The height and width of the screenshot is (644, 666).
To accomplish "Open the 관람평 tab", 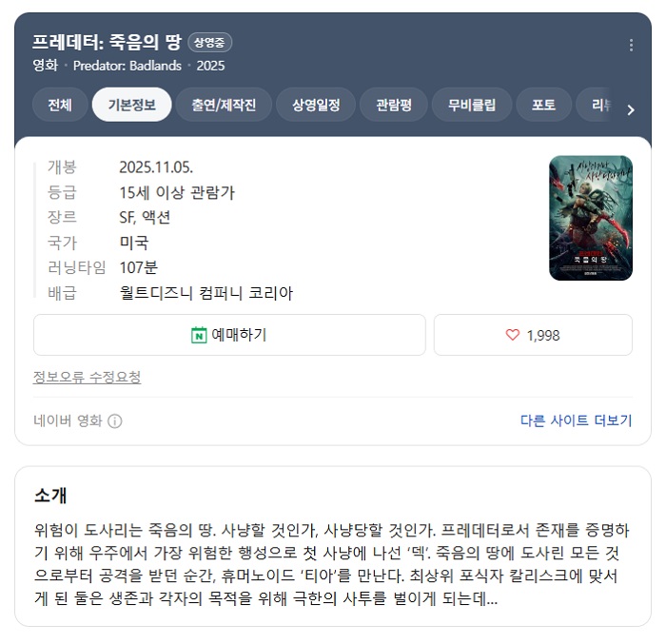I will click(393, 105).
